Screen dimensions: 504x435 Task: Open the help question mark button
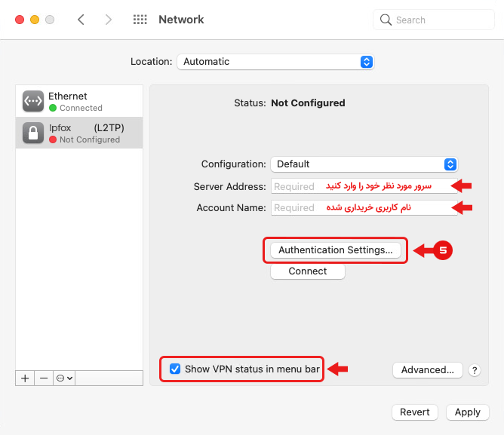point(475,370)
